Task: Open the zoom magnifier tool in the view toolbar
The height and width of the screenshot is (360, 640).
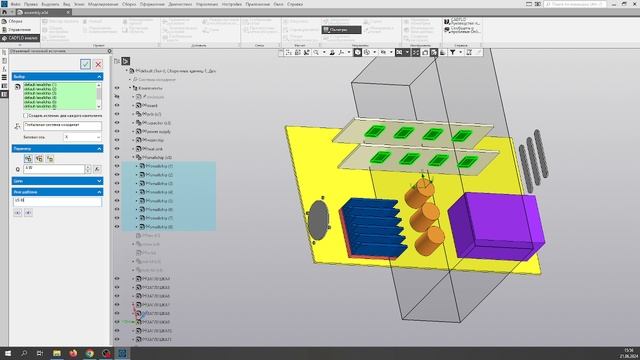Action: [316, 52]
